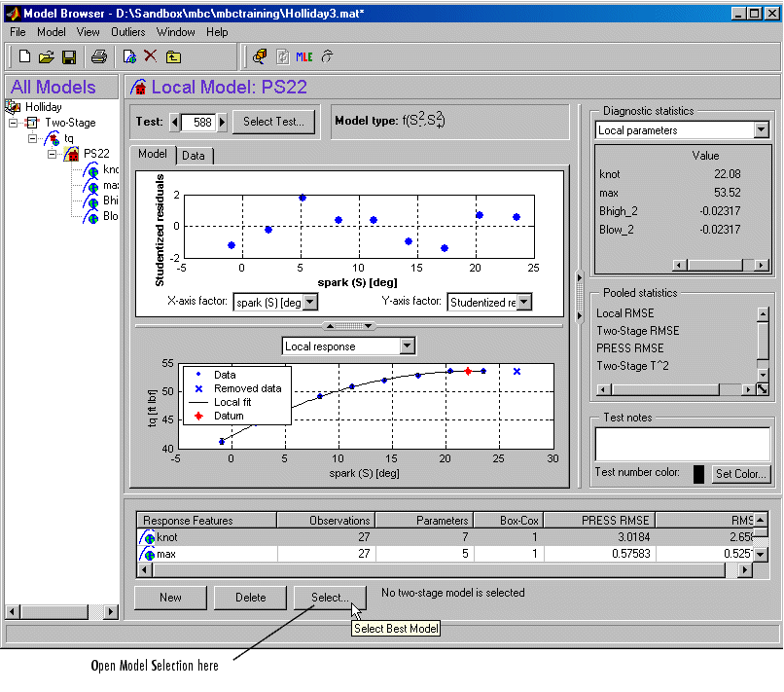Viewport: 784px width, 692px height.
Task: Select the Bhigh response feature in tree
Action: 111,200
